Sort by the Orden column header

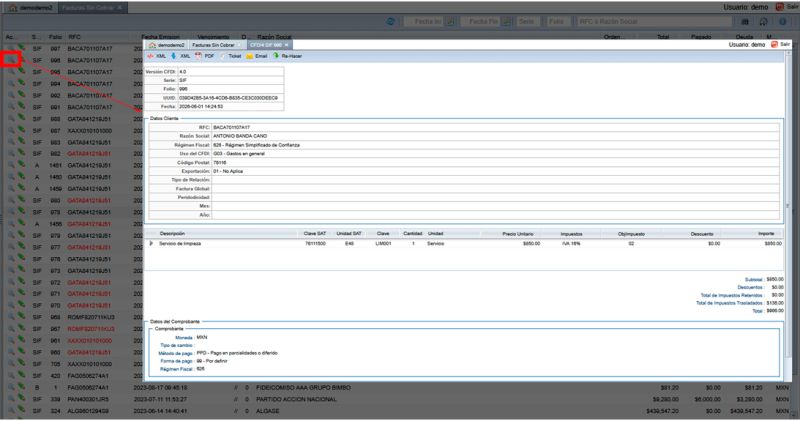(612, 37)
